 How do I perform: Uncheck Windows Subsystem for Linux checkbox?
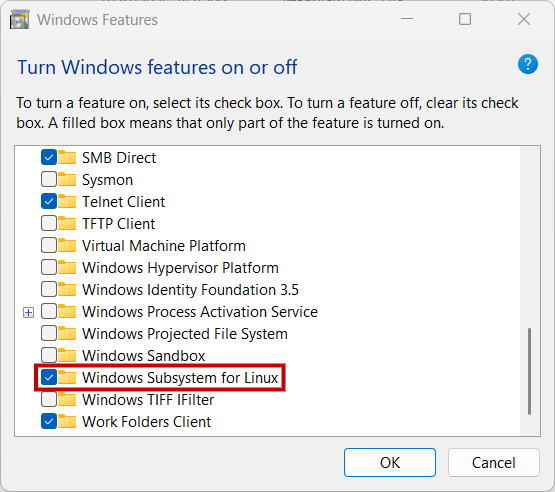[49, 377]
